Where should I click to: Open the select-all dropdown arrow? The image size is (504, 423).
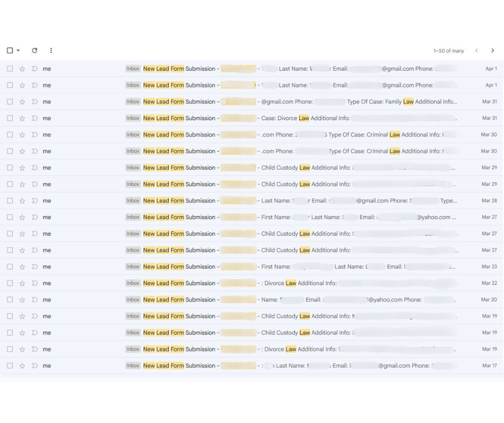point(18,50)
